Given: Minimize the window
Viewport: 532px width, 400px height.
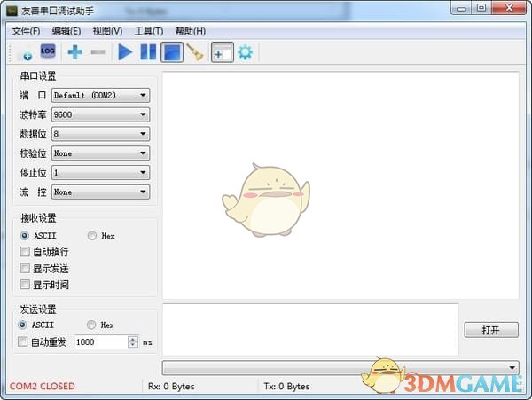Looking at the screenshot, I should (x=461, y=9).
